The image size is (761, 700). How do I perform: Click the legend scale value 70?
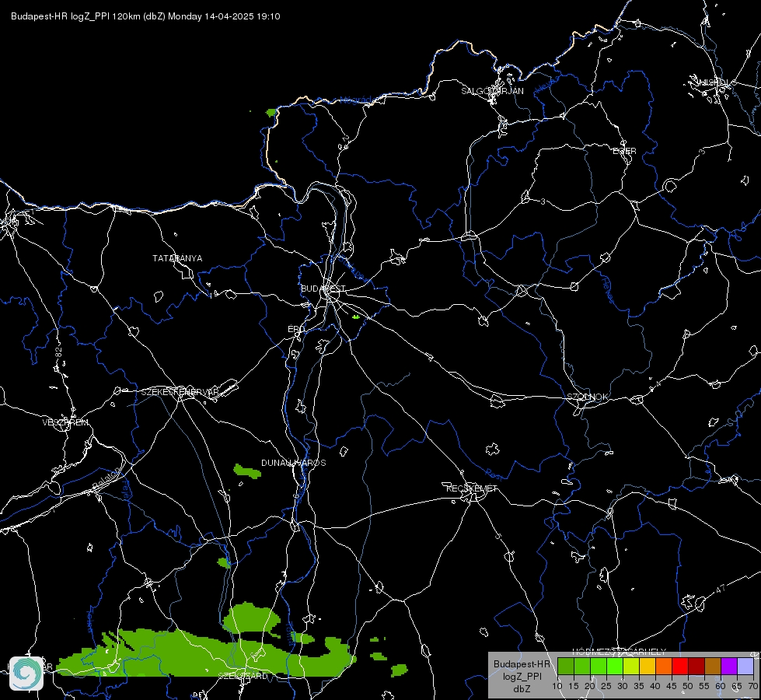(752, 687)
